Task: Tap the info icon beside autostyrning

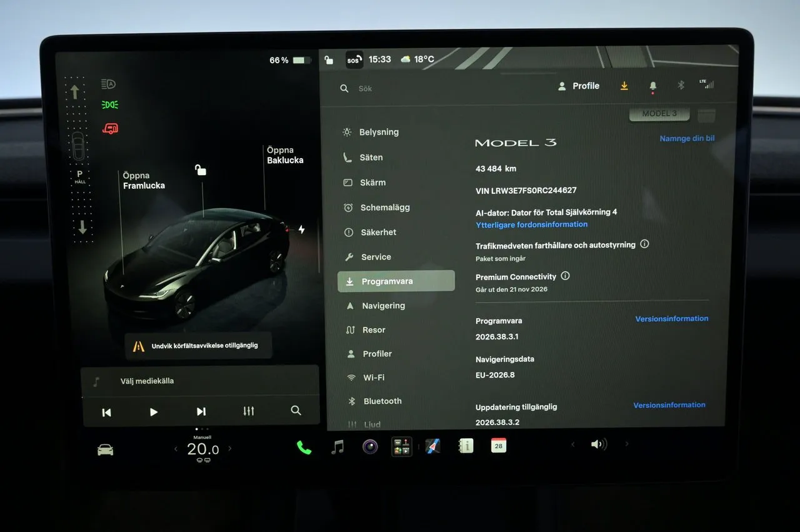Action: (645, 244)
